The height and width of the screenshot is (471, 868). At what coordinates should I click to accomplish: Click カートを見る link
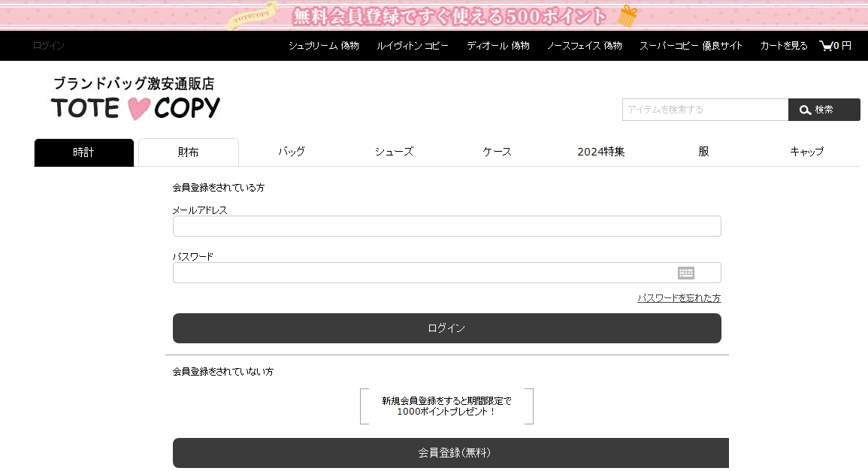[x=784, y=46]
